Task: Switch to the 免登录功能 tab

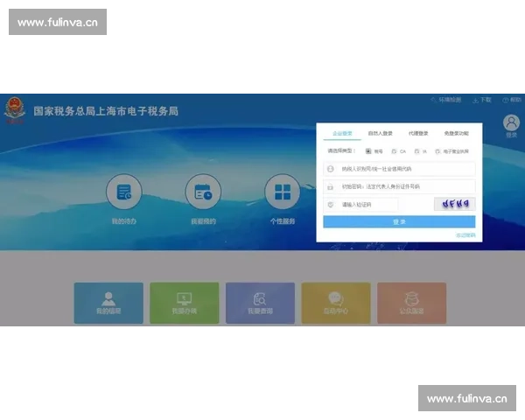Action: pos(457,133)
